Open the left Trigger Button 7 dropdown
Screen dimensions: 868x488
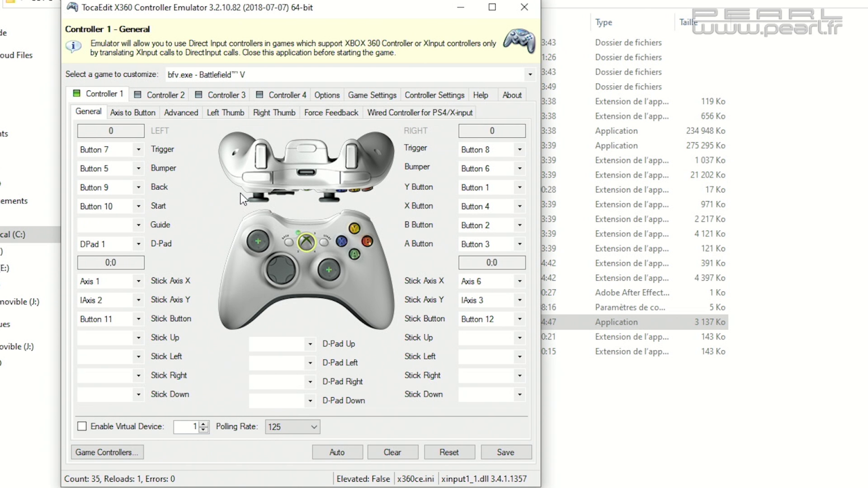[x=138, y=149]
